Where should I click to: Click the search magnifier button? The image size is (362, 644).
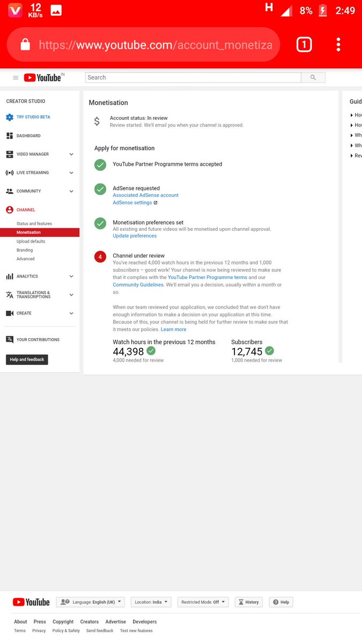pos(313,78)
